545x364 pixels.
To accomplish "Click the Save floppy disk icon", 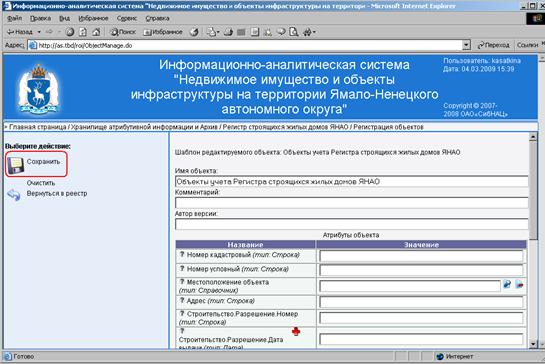I will click(16, 165).
